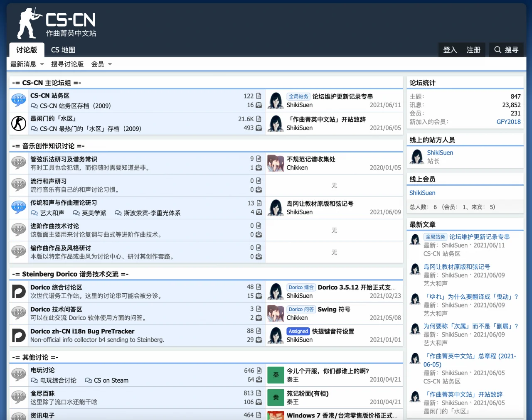
Task: Click the 最闲门的「水区」 Counter-Strike icon
Action: (x=19, y=123)
